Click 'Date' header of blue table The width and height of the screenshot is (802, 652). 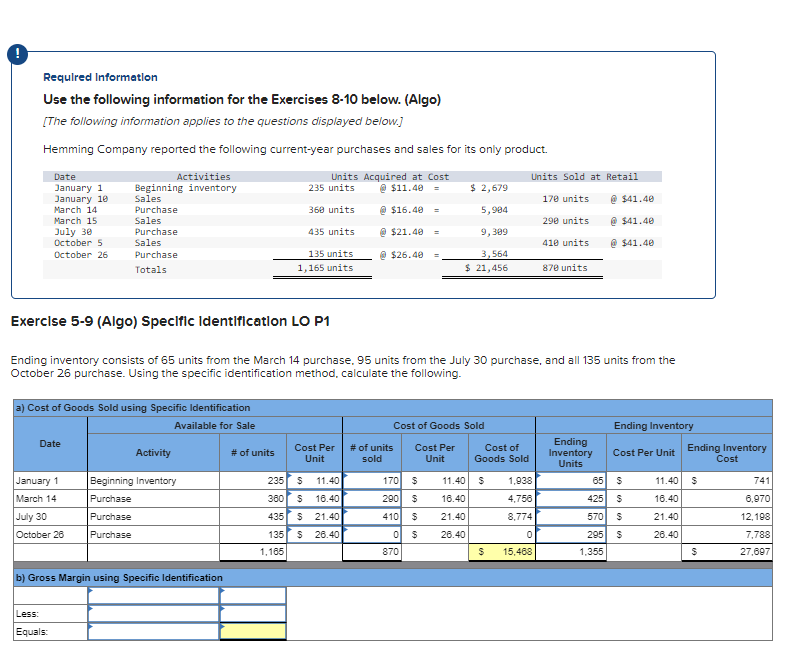pos(50,444)
